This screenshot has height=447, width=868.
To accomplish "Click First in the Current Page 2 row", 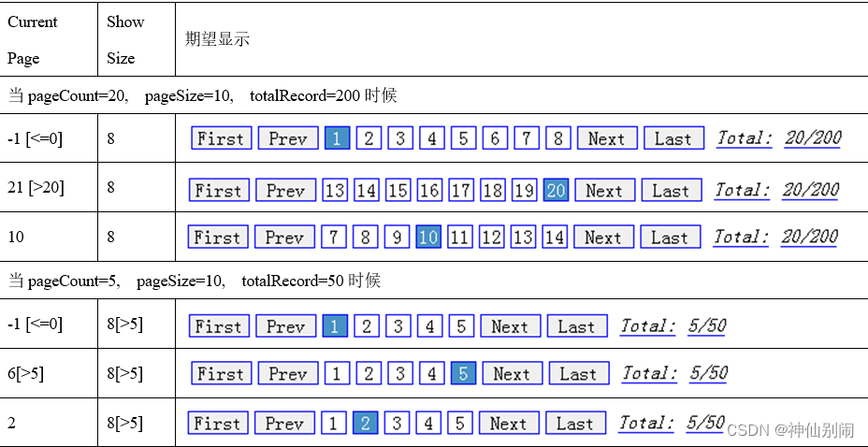I will (218, 424).
